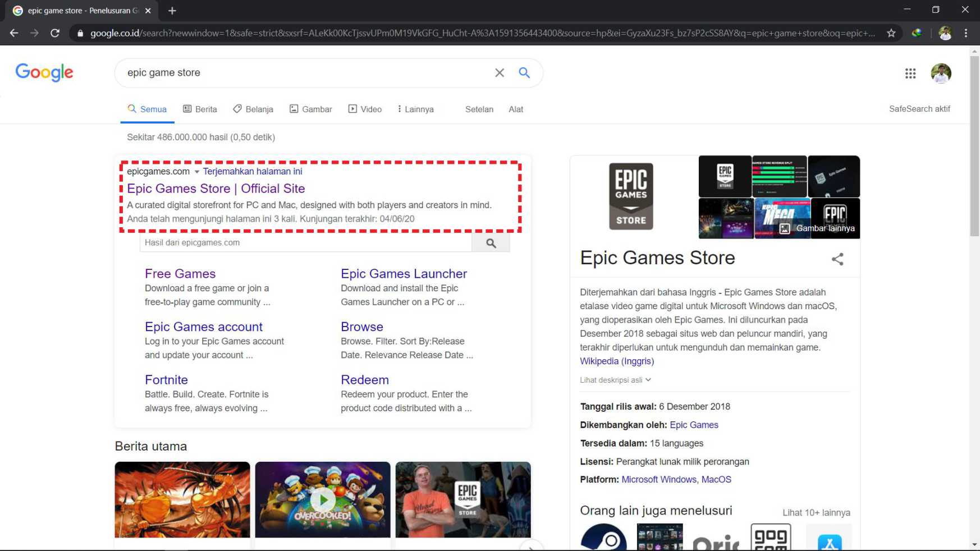Play the Overcooked news video
Screen dimensions: 980x551
pyautogui.click(x=323, y=499)
